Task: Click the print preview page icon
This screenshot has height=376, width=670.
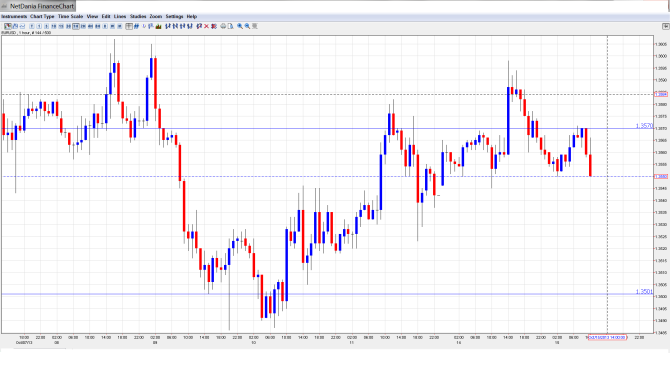Action: 230,26
